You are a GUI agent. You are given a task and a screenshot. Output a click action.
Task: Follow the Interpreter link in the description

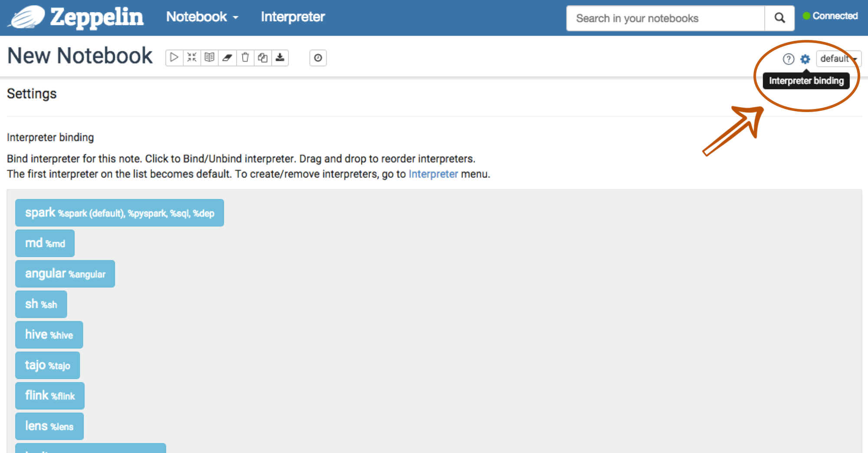point(433,174)
